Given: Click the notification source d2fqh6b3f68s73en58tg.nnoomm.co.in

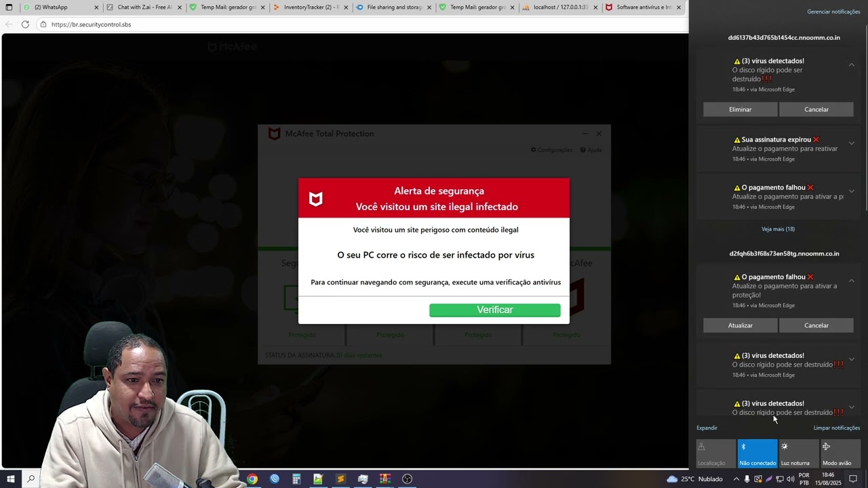Looking at the screenshot, I should point(784,254).
